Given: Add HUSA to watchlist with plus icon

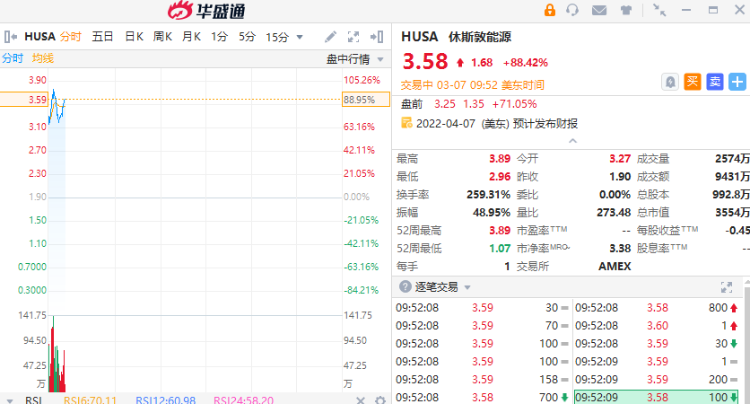Looking at the screenshot, I should 737,82.
